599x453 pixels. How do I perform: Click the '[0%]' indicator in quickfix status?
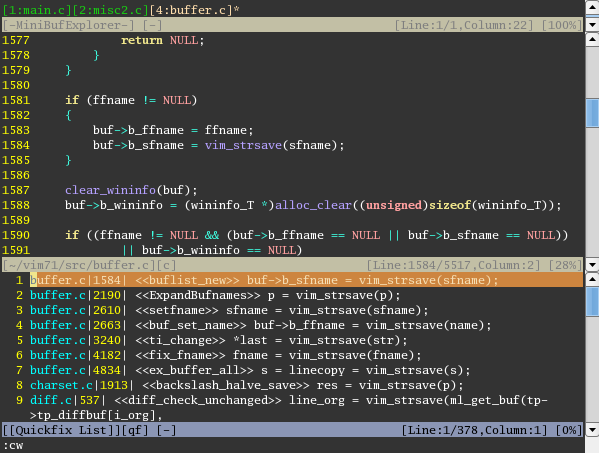pyautogui.click(x=568, y=430)
